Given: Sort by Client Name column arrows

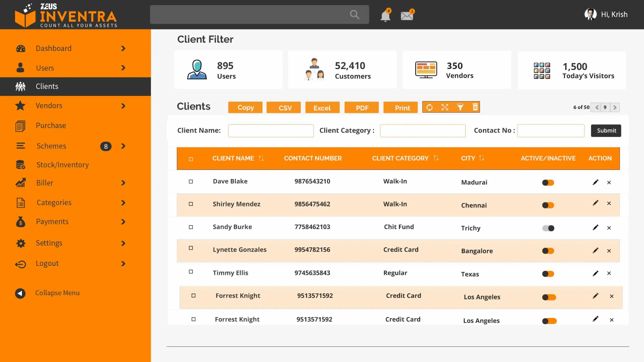Looking at the screenshot, I should pos(261,158).
